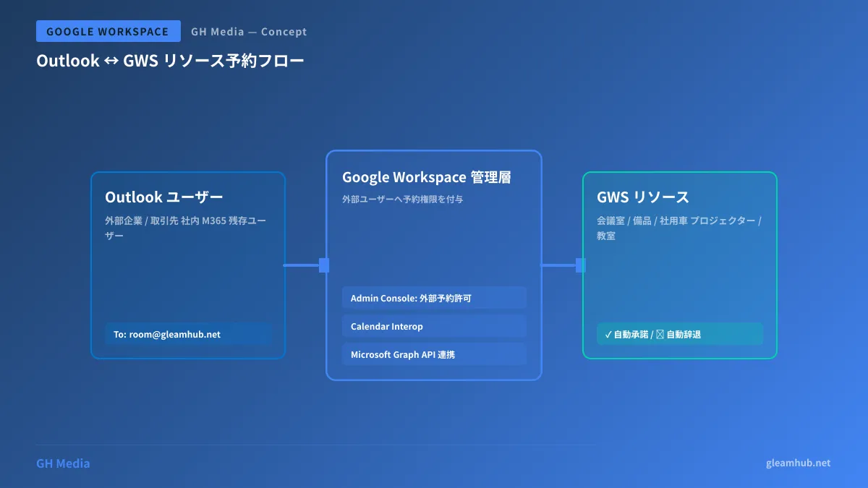This screenshot has height=488, width=868.
Task: Click the Outlook ↔ GWS リソース予約フロー title
Action: pyautogui.click(x=171, y=61)
